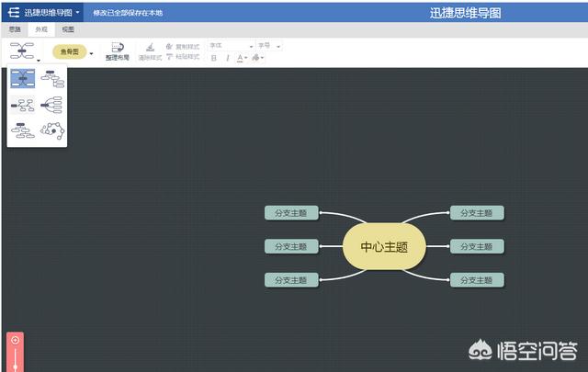588x372 pixels.
Task: Click the 粘贴样式 paste style button
Action: (183, 57)
